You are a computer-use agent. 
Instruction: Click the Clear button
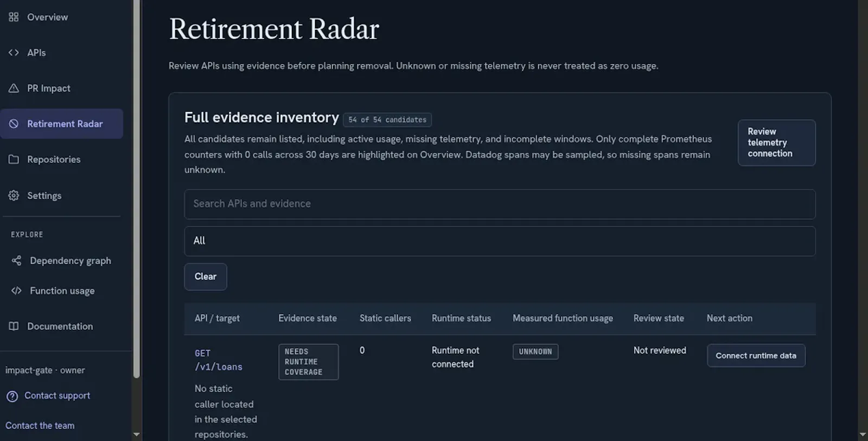[x=206, y=277]
